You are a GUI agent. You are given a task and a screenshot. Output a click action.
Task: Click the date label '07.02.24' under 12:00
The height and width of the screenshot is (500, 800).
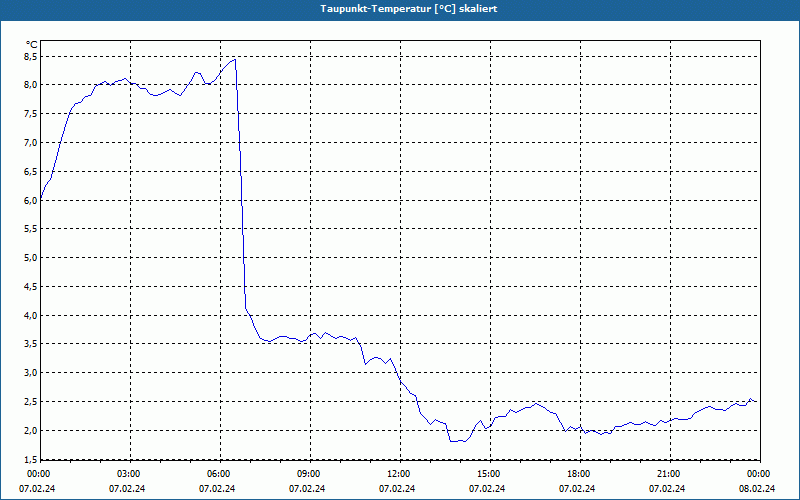pyautogui.click(x=397, y=489)
